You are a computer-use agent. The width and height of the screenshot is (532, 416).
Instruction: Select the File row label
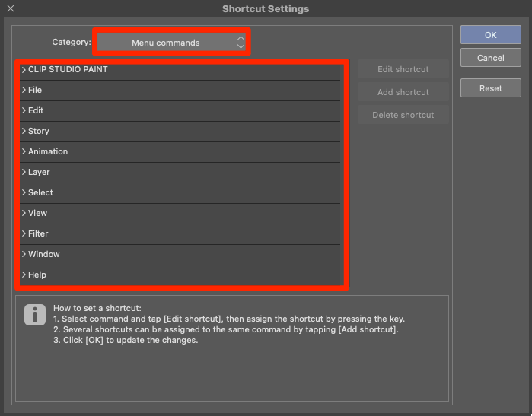(x=35, y=90)
